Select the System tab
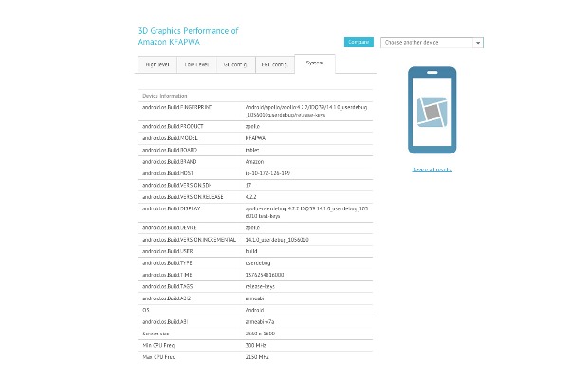 point(315,63)
